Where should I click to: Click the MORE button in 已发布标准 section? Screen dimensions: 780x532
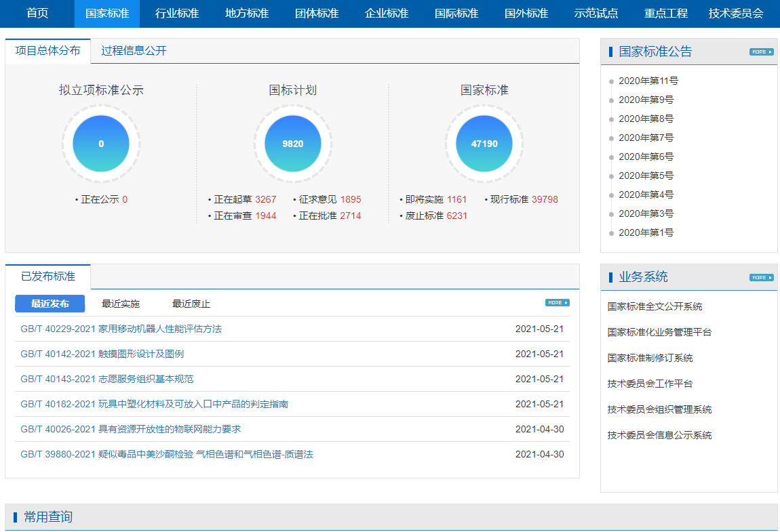(x=558, y=303)
